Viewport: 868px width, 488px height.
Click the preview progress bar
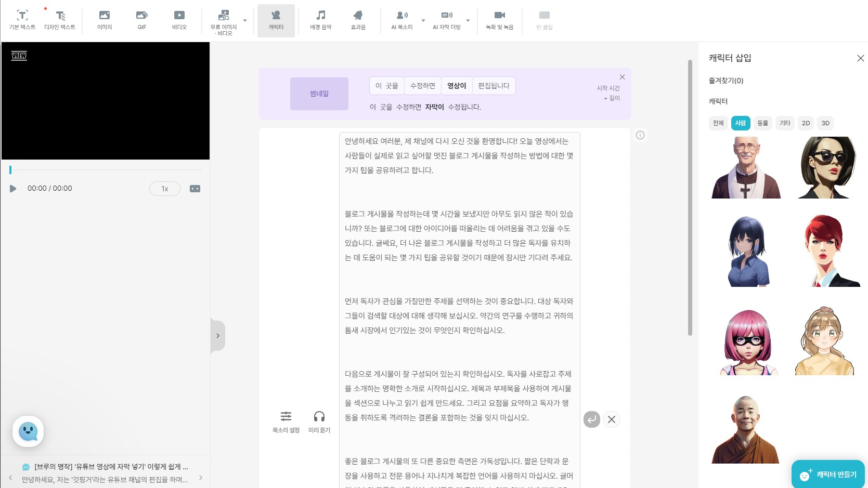tap(106, 170)
